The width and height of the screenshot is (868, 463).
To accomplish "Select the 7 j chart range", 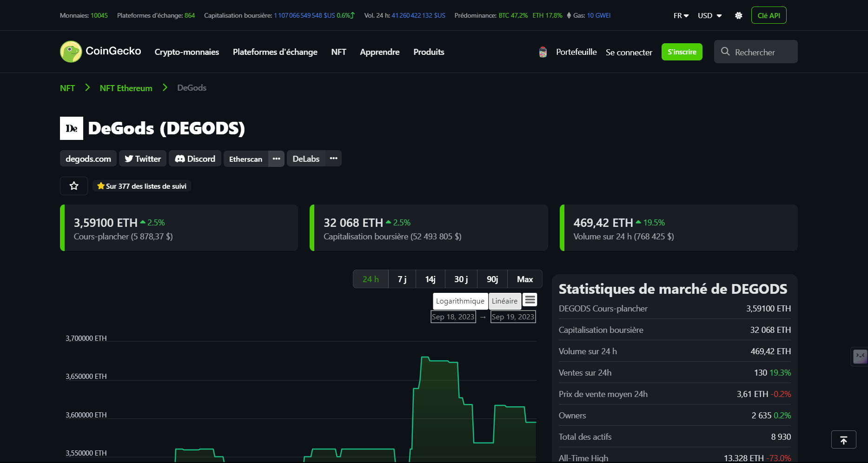I will point(402,279).
